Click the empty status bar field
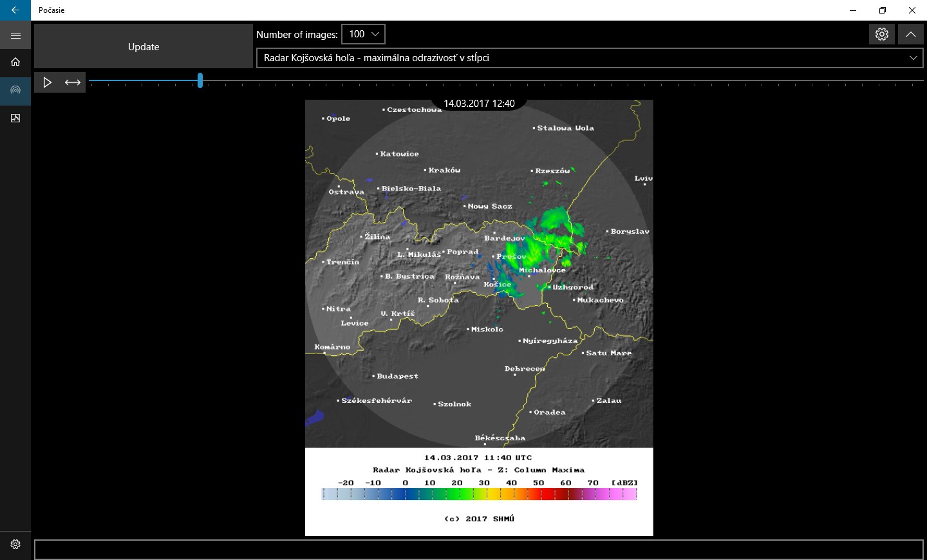Image resolution: width=927 pixels, height=560 pixels. pyautogui.click(x=479, y=549)
